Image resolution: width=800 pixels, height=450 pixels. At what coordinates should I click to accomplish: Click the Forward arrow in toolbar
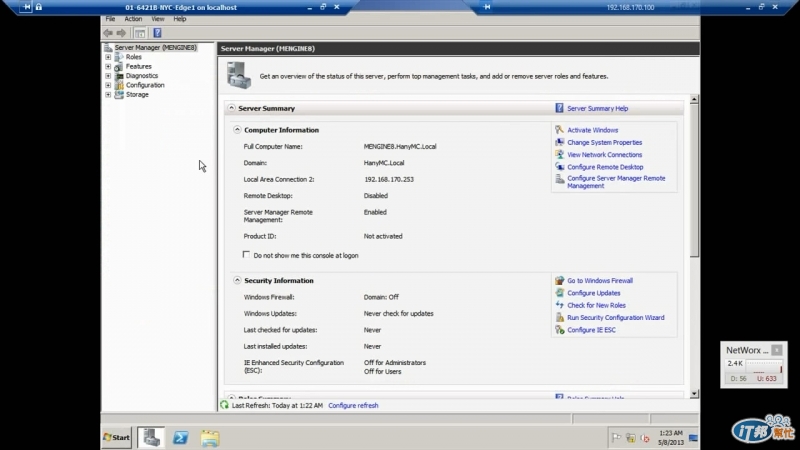[x=121, y=33]
